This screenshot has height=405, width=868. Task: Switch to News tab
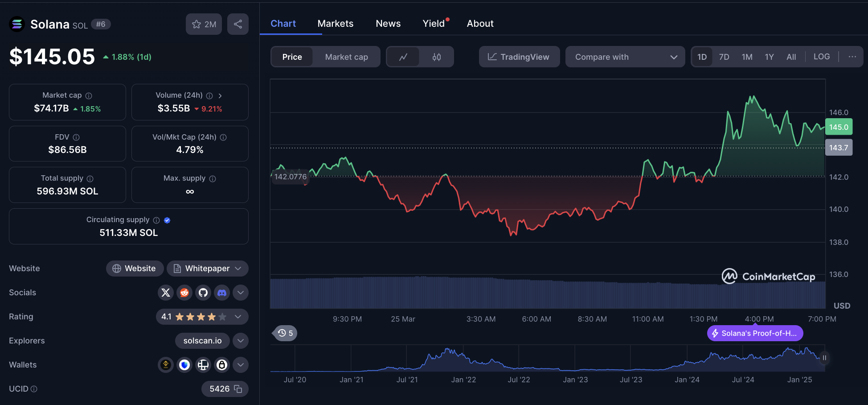click(x=388, y=24)
